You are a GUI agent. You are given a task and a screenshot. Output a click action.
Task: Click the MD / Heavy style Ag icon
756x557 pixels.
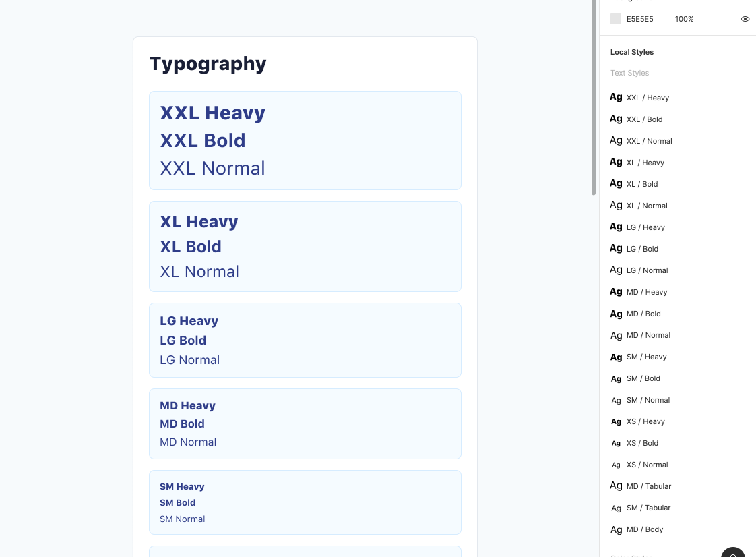[x=616, y=291]
